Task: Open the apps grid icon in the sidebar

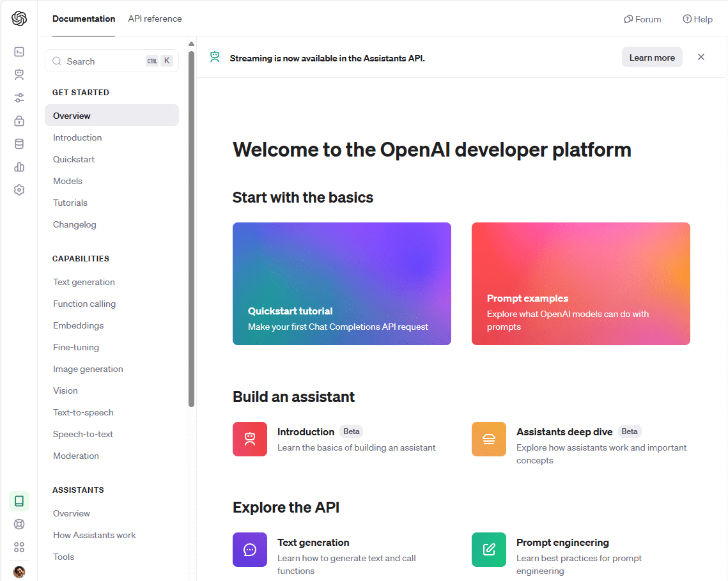Action: [x=19, y=547]
